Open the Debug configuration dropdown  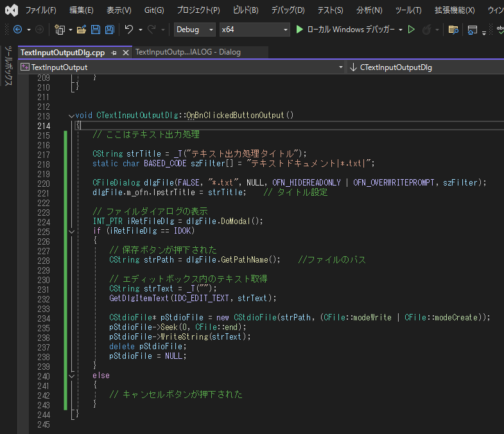point(195,30)
